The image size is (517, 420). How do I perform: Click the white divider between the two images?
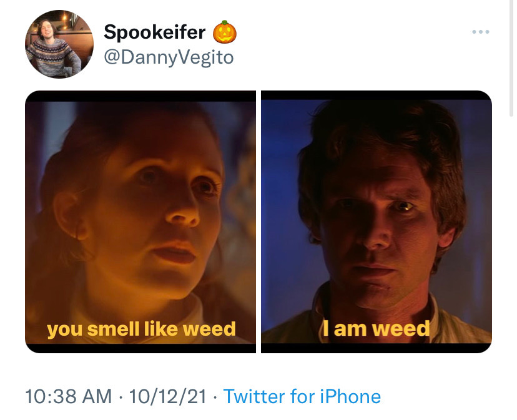tap(258, 222)
